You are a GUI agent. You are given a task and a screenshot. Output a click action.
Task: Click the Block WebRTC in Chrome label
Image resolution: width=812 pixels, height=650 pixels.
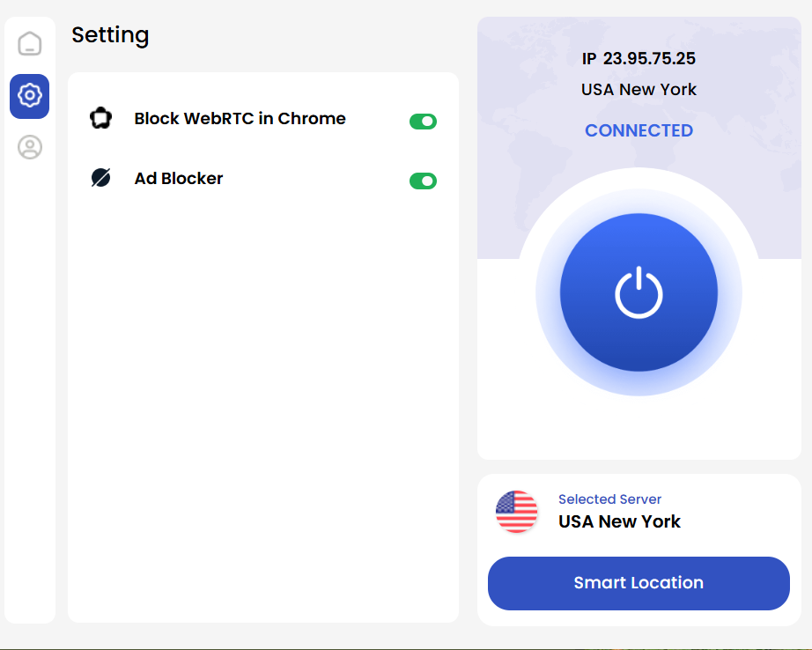point(240,119)
